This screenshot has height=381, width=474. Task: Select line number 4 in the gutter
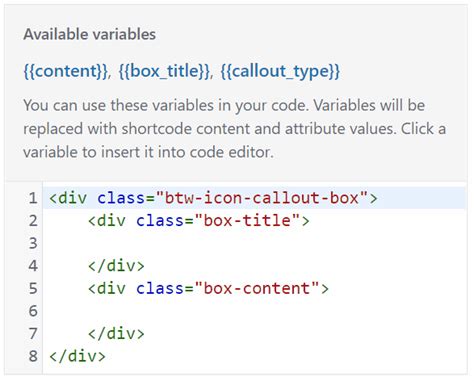point(33,266)
